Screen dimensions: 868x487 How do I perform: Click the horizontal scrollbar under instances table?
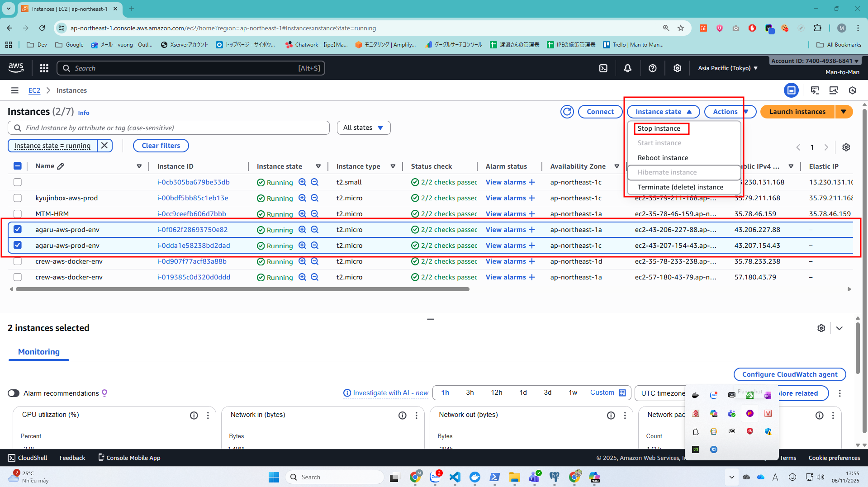242,289
